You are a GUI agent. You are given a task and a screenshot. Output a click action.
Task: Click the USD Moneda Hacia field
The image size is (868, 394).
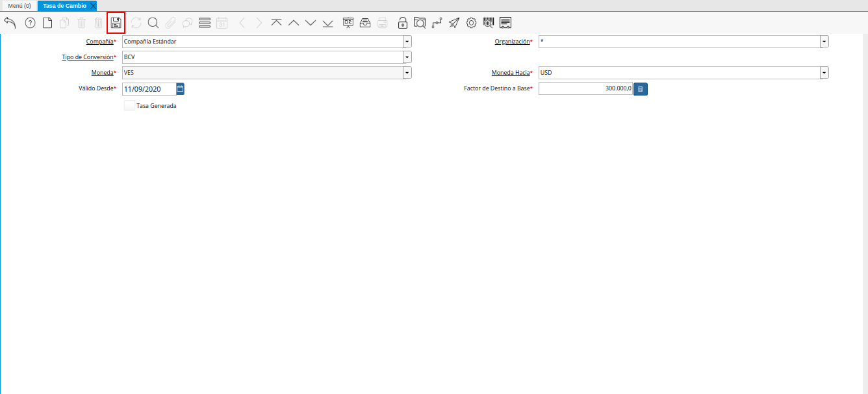(679, 73)
